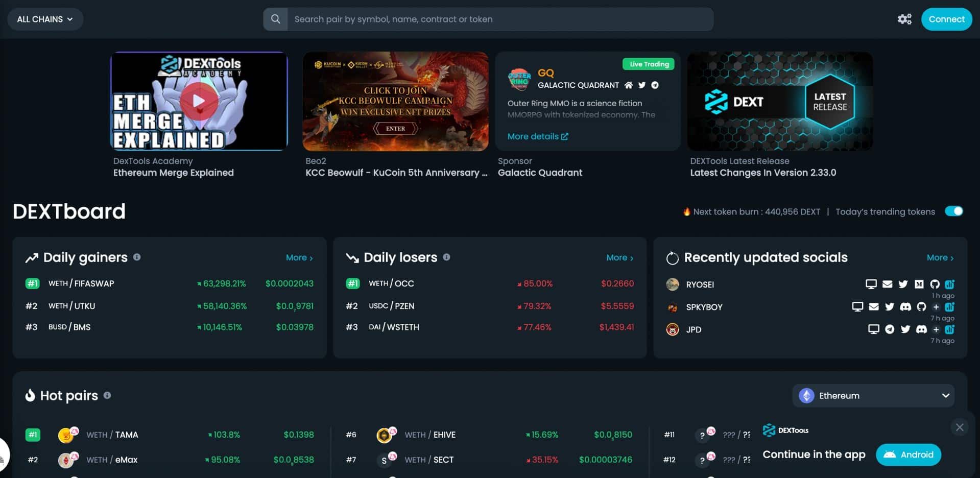Open JPD DEXTools chart icon
Viewport: 980px width, 478px height.
click(x=950, y=329)
